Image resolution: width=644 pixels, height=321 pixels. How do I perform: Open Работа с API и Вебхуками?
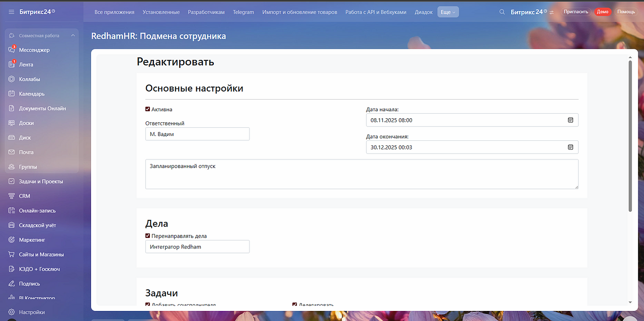(x=376, y=12)
